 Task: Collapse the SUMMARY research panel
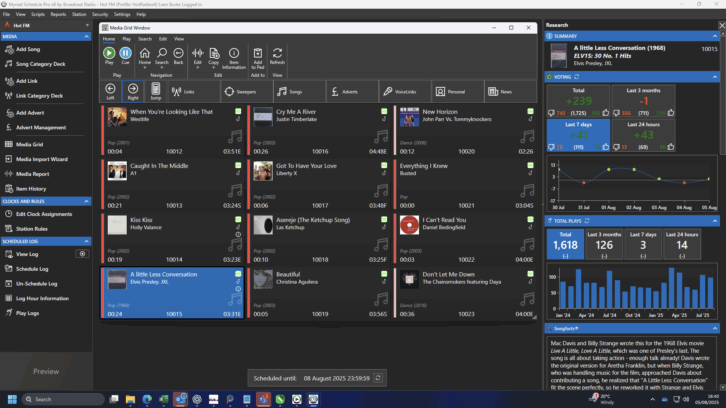[x=715, y=36]
